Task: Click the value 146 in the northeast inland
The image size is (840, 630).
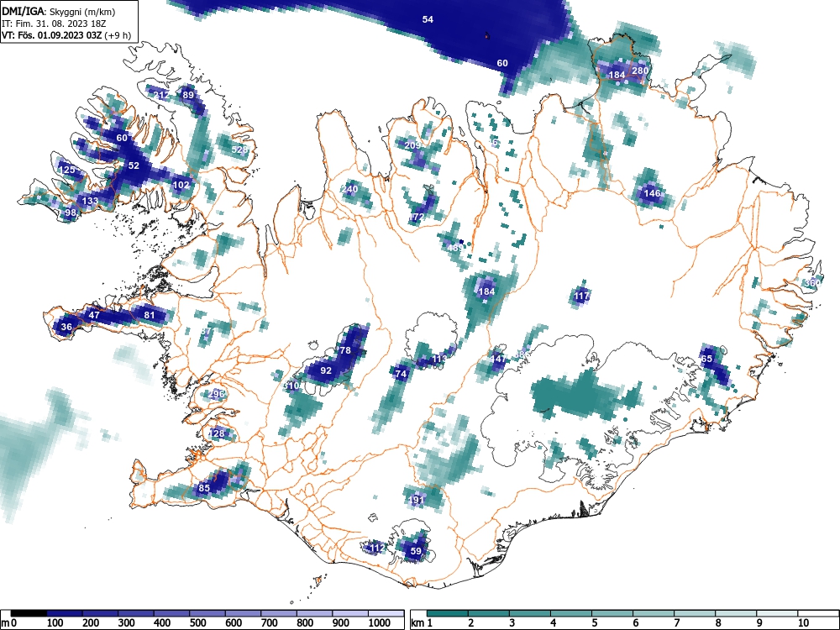Action: 652,193
